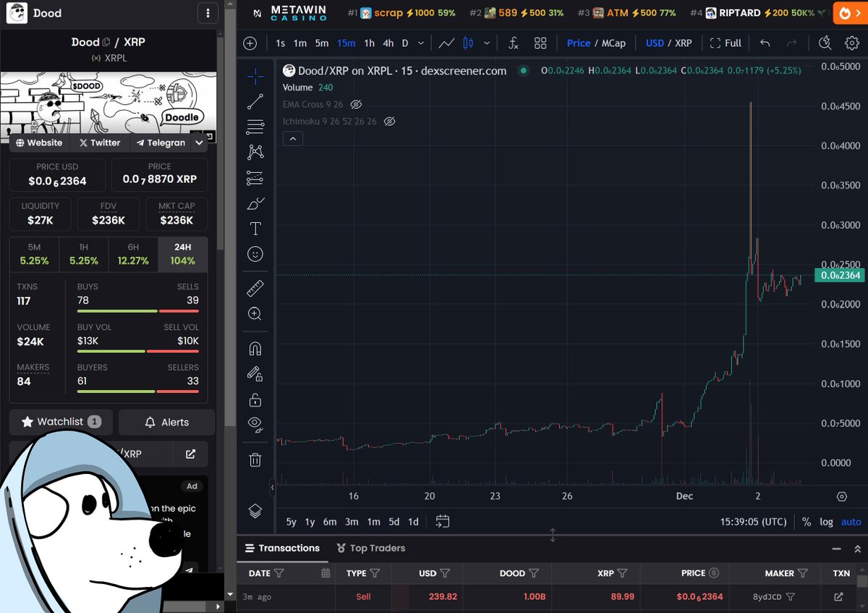Select the brush drawing tool
Screen dimensions: 868x613
(255, 204)
